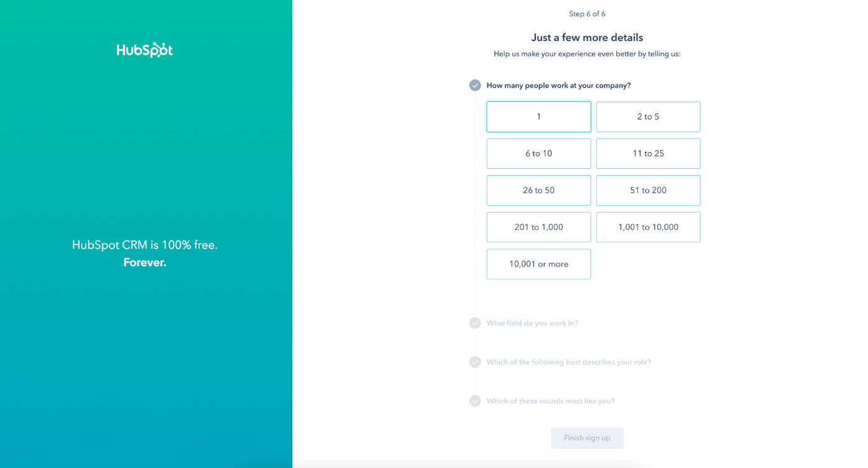Image resolution: width=868 pixels, height=468 pixels.
Task: Click 'How many people work at your company?' heading
Action: click(558, 85)
